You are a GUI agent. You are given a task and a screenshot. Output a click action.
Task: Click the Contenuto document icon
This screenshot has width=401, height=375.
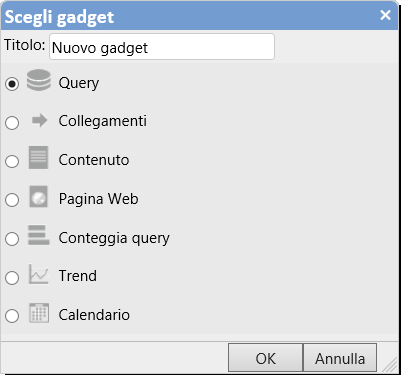(38, 157)
